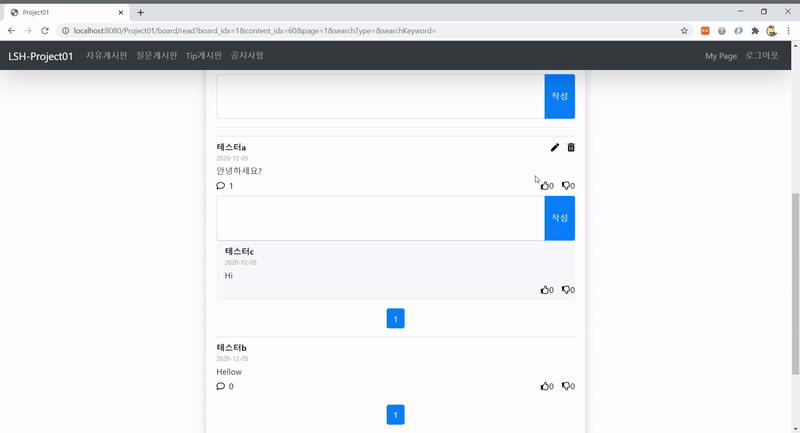Open 질문게시판 board
The image size is (800, 433).
click(157, 56)
